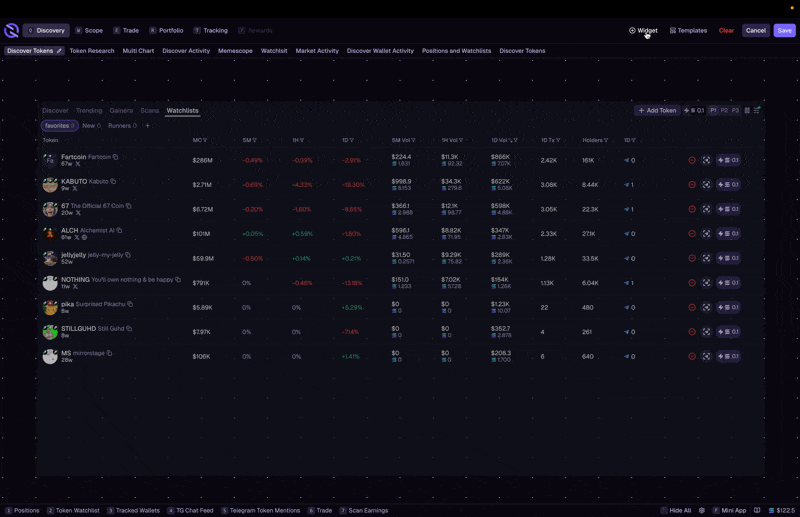Switch to the Scope section
The width and height of the screenshot is (800, 517).
click(89, 31)
